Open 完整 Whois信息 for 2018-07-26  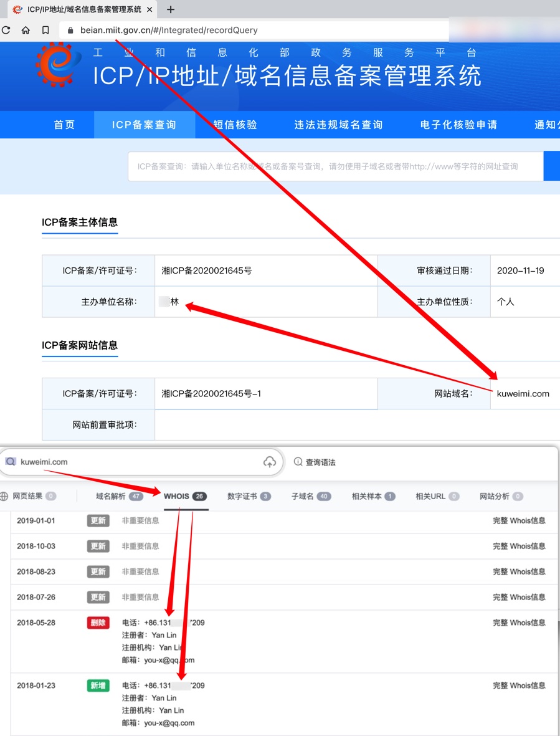click(x=519, y=597)
